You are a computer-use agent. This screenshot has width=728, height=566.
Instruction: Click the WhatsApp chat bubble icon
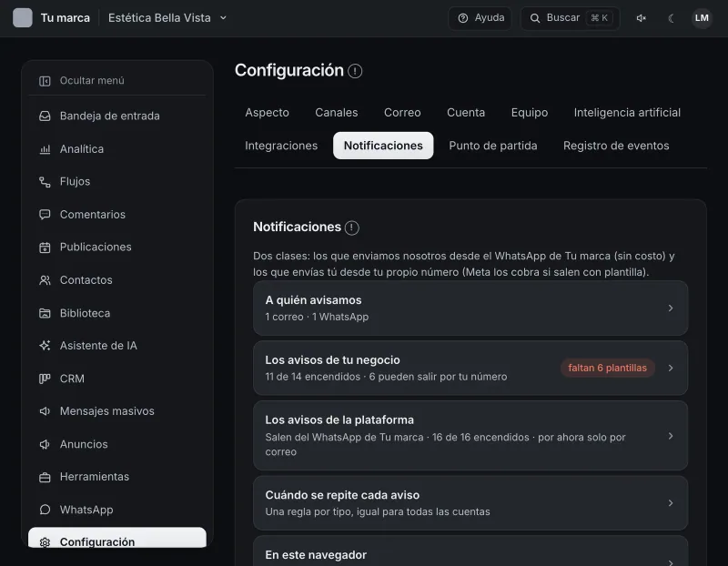(x=45, y=510)
